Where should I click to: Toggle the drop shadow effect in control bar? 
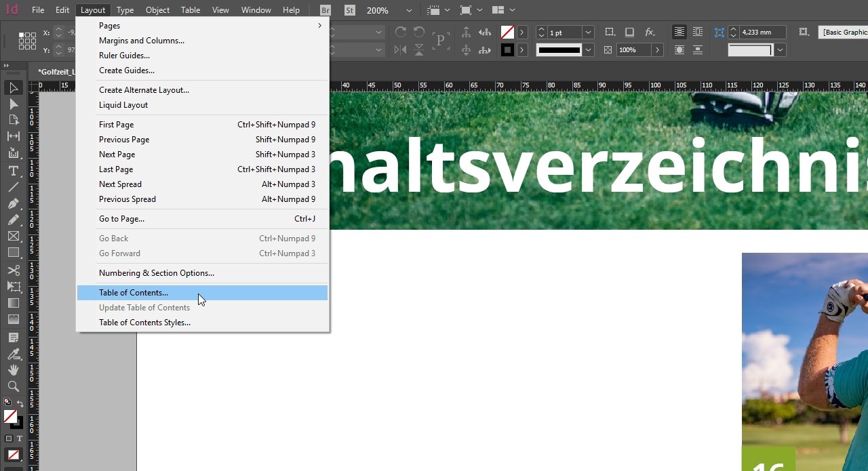coord(629,32)
